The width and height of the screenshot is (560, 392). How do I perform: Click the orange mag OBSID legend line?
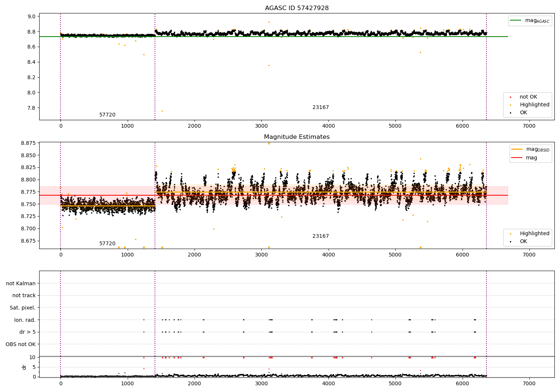coord(517,149)
